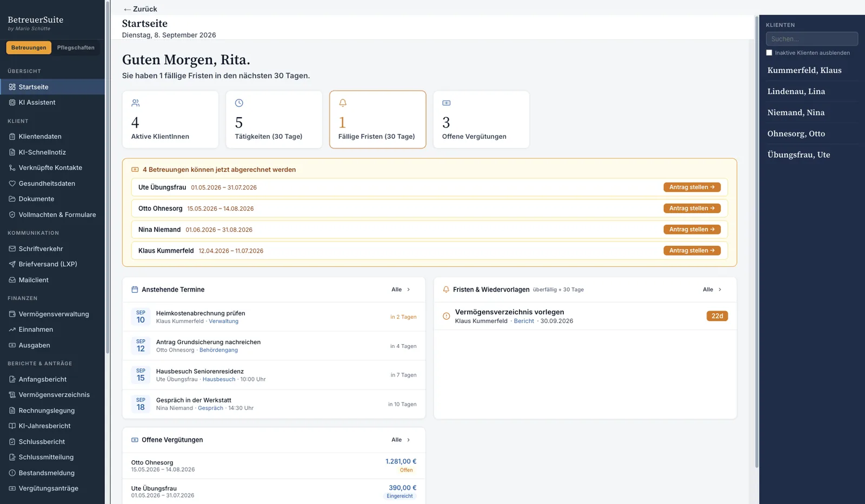Click the Anfangsbericht edit icon
Viewport: 865px width, 504px height.
[12, 379]
